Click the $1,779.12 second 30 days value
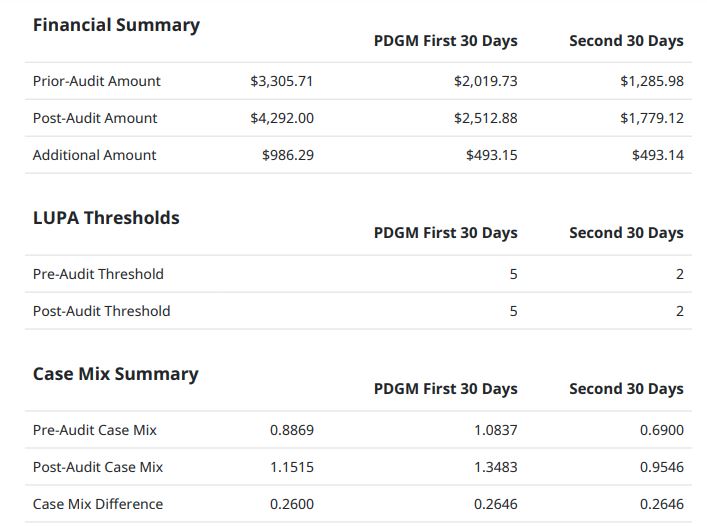The height and width of the screenshot is (526, 707). tap(652, 118)
